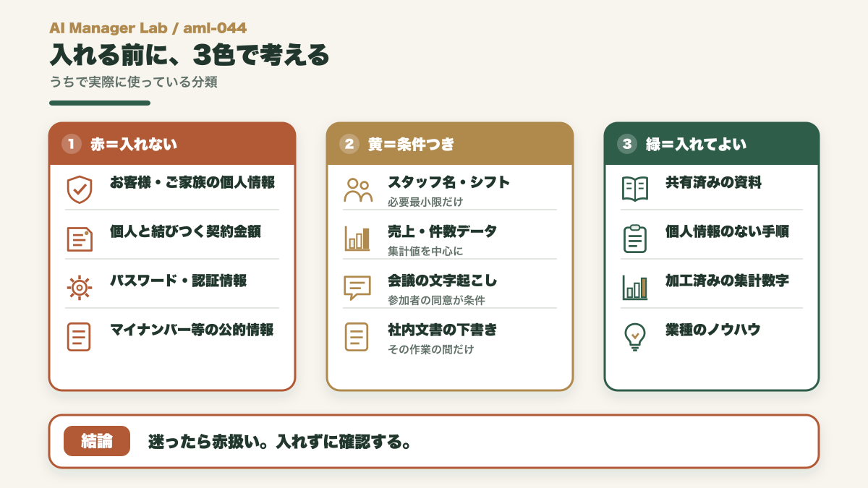Viewport: 868px width, 488px height.
Task: Click the 結論 label badge
Action: click(x=97, y=441)
